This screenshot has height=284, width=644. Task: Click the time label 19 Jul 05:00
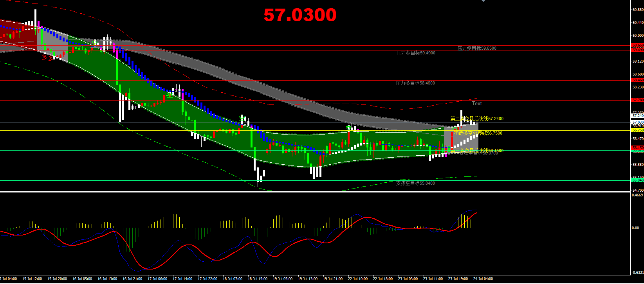[283, 279]
